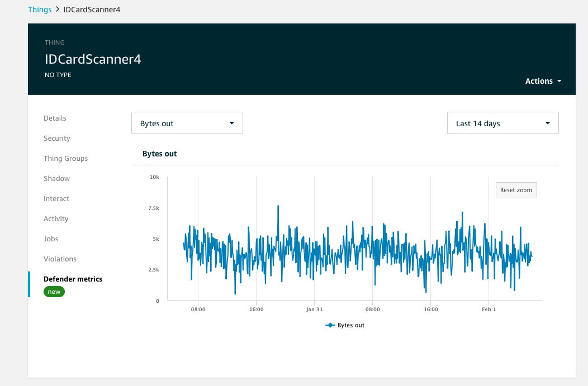Toggle Bytes out series in chart legend
Viewport: 588px width, 386px height.
(345, 325)
